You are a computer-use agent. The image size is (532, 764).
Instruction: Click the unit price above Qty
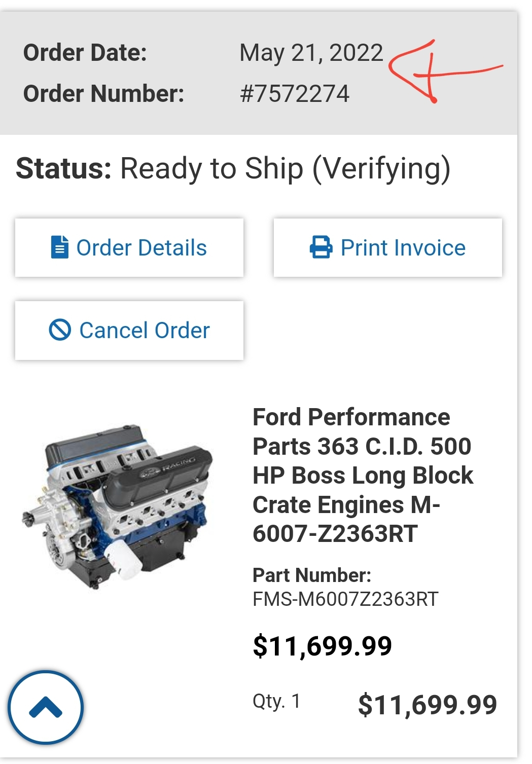tap(323, 646)
